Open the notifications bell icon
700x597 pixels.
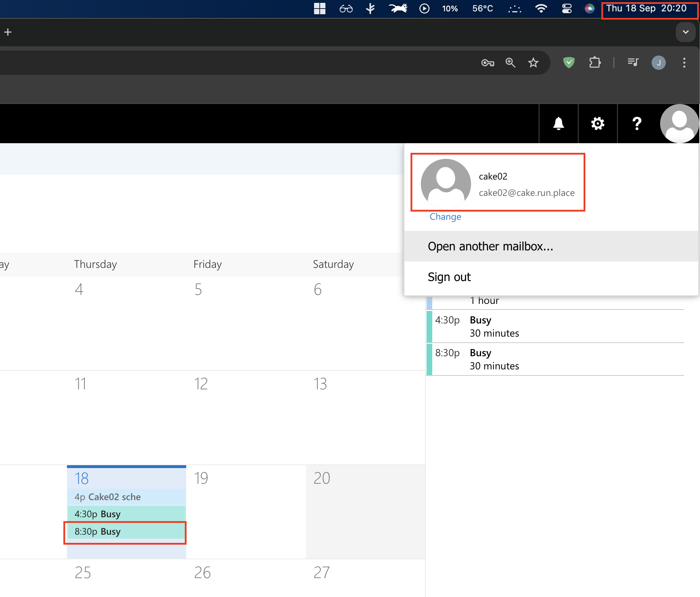(558, 124)
